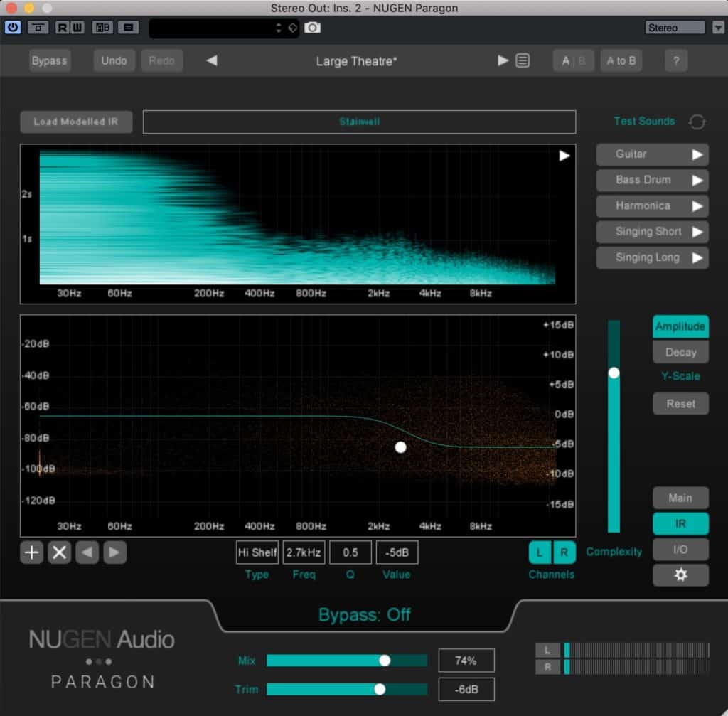Click the Mix slider handle
This screenshot has width=728, height=716.
(x=385, y=661)
